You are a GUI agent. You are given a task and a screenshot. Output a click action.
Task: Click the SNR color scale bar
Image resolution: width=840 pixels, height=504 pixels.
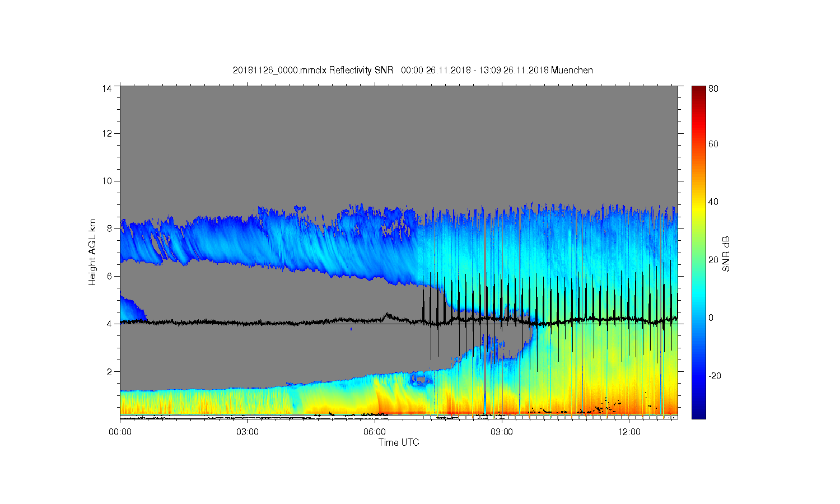pos(698,252)
